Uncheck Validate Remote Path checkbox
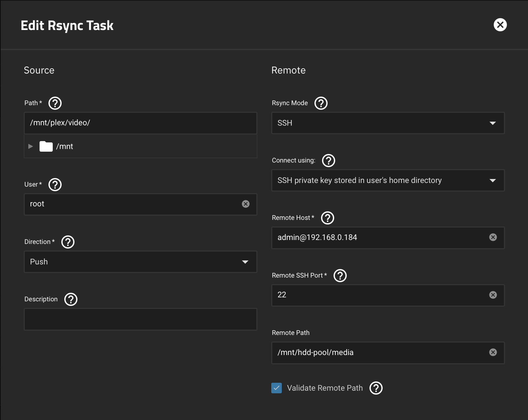528x420 pixels. pyautogui.click(x=277, y=388)
